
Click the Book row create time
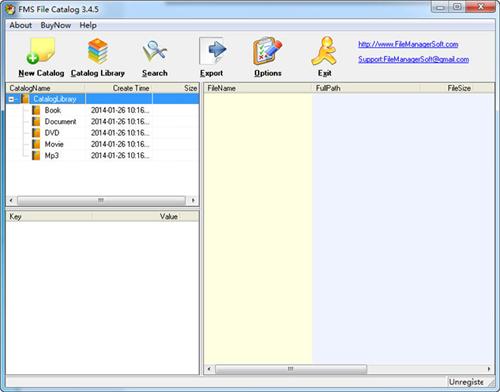point(120,110)
